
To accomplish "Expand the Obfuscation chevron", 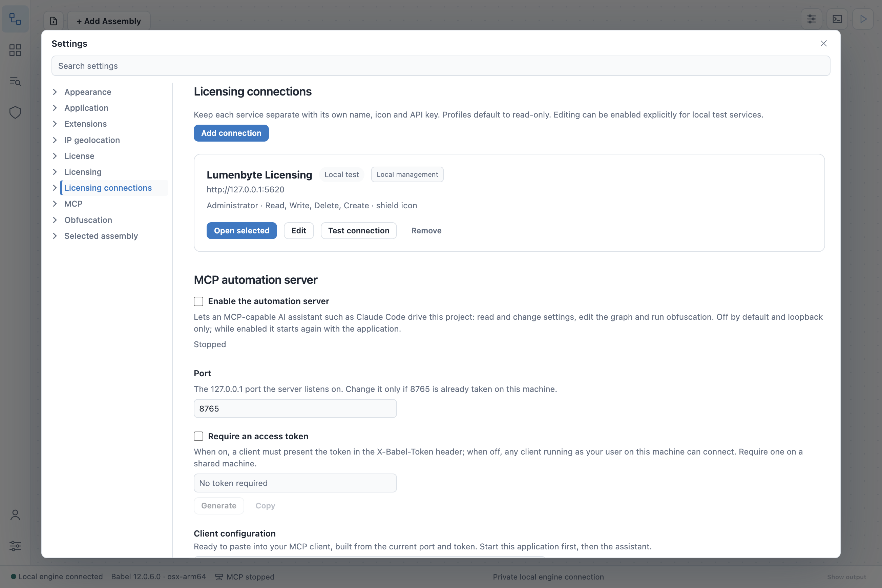I will 55,220.
